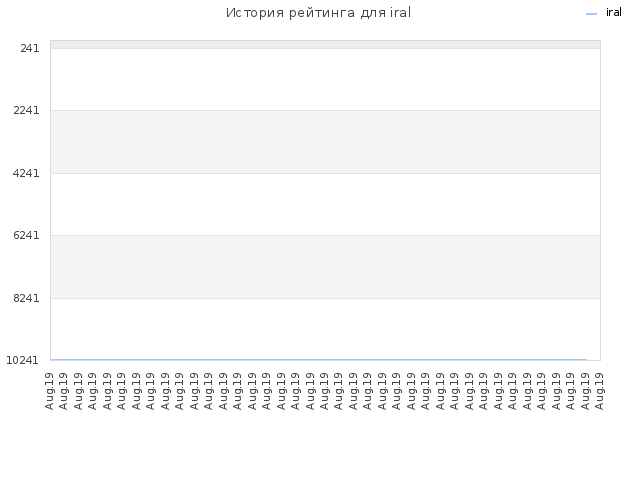Viewport: 640px width, 480px height.
Task: Click the white band between 241 and 2241
Action: coord(325,79)
